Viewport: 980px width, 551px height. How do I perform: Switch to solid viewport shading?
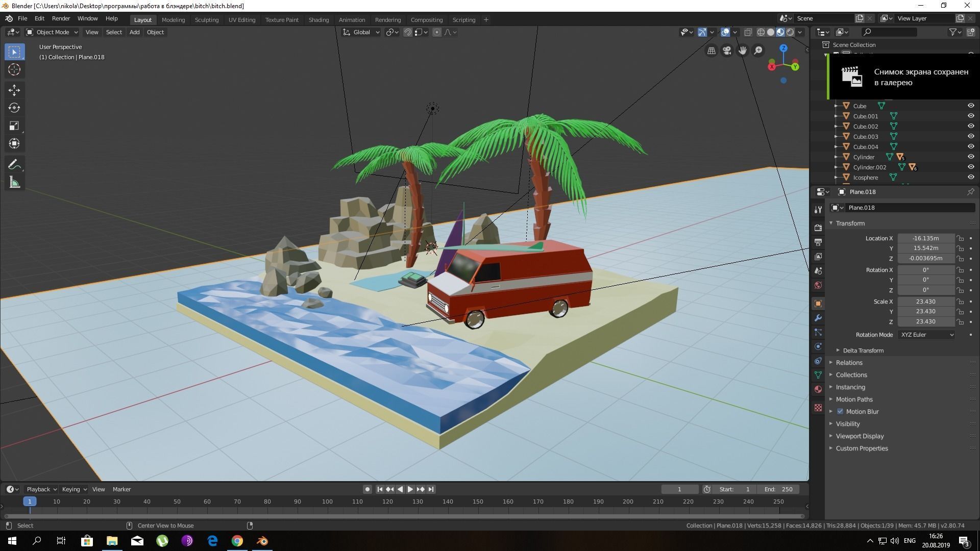771,32
